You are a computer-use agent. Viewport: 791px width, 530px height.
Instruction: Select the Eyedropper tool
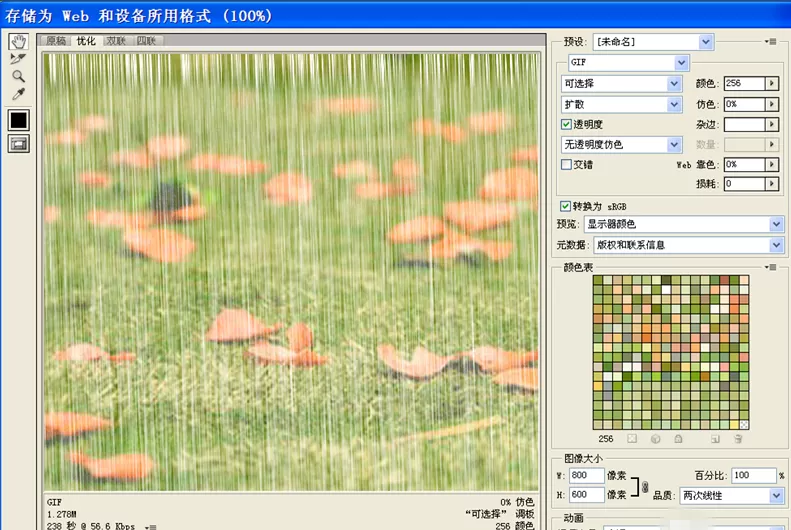click(x=19, y=94)
